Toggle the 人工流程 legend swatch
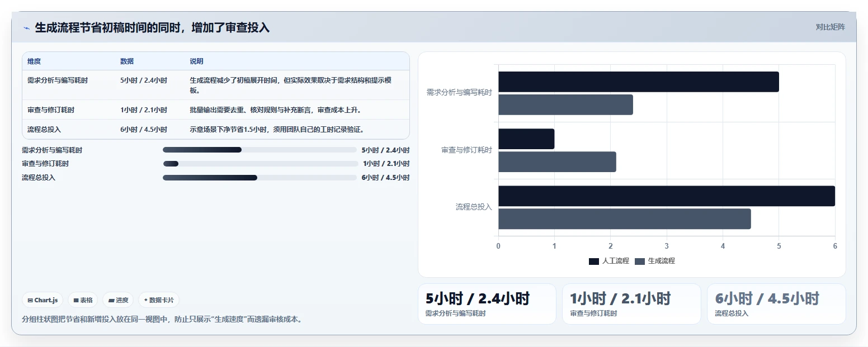This screenshot has width=868, height=347. 593,261
